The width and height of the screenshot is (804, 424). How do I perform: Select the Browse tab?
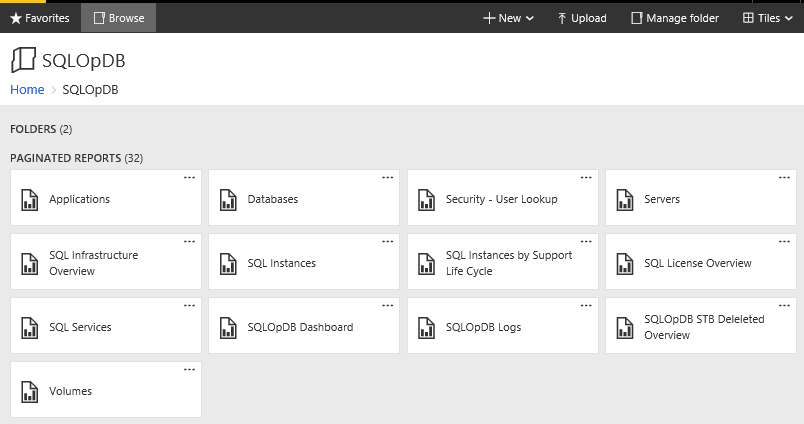pos(118,18)
